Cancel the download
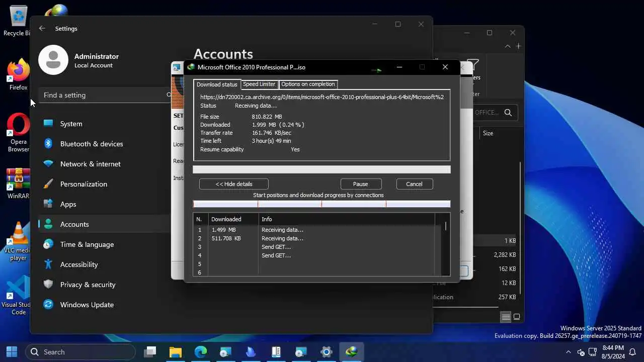This screenshot has height=362, width=644. (x=415, y=184)
